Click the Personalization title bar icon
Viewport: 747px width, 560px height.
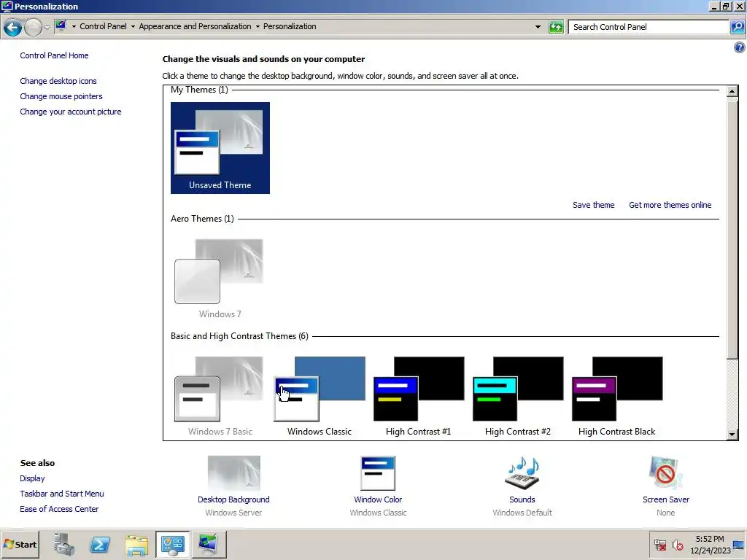pyautogui.click(x=7, y=6)
